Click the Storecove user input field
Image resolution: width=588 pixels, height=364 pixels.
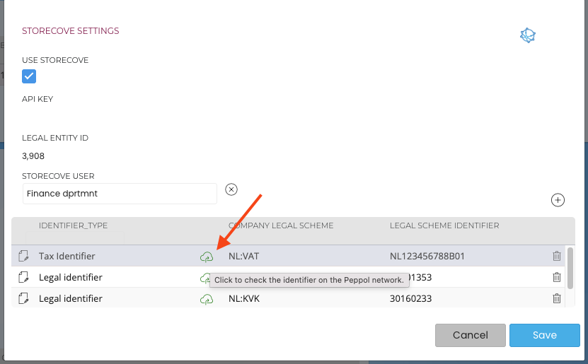[x=120, y=194]
